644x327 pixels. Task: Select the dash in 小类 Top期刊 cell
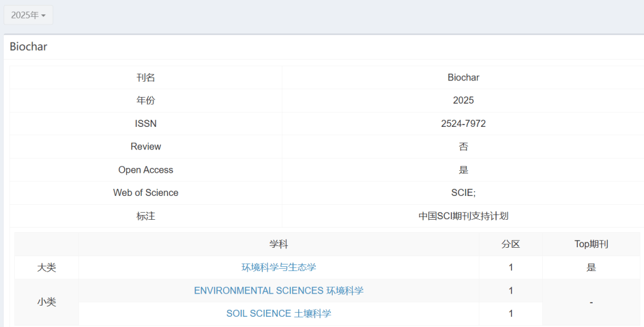(591, 303)
